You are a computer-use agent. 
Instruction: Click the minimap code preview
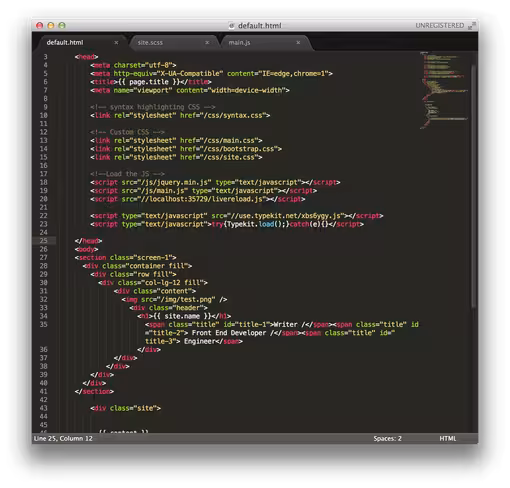pos(444,90)
